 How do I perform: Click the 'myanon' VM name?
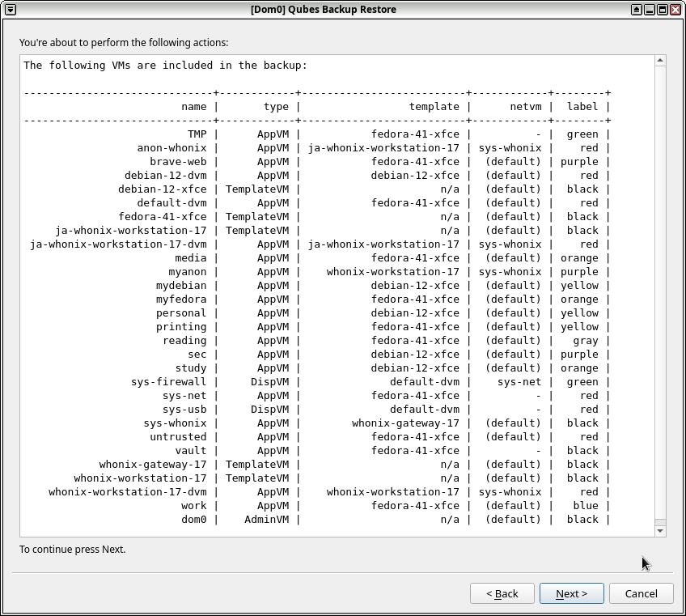point(187,272)
